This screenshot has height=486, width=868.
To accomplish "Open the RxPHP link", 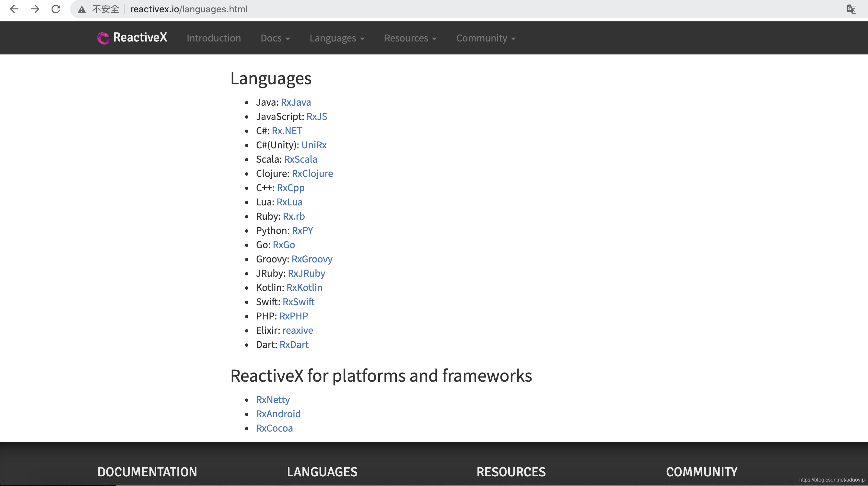I will point(293,316).
